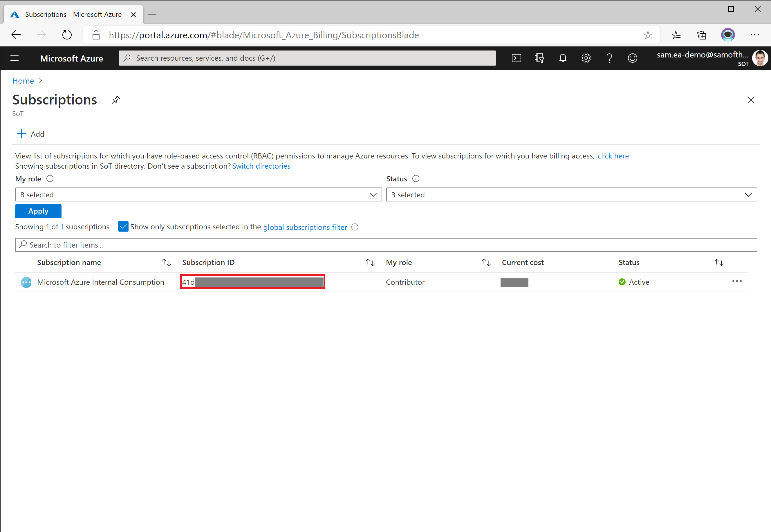
Task: Open the Switch directories link
Action: pyautogui.click(x=261, y=166)
